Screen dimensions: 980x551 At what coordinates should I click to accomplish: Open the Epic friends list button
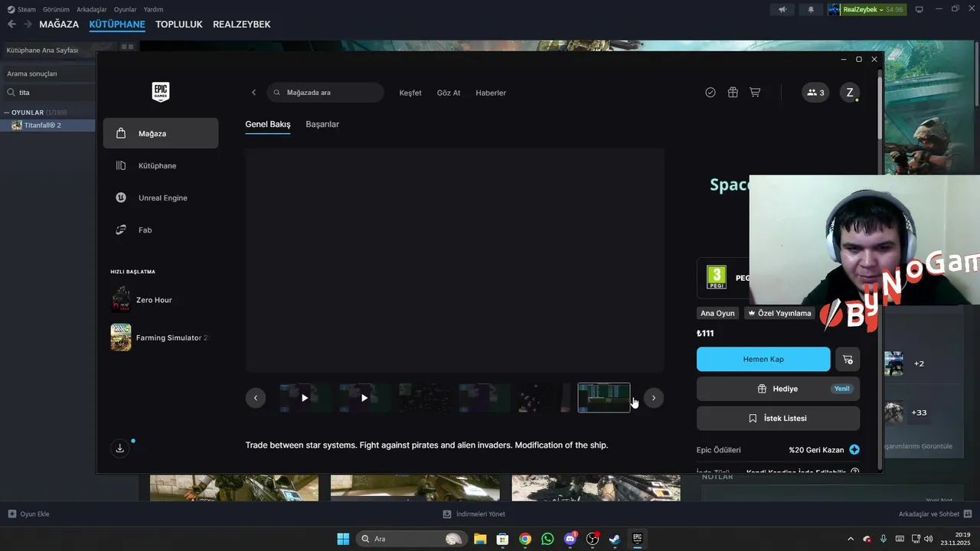coord(815,93)
